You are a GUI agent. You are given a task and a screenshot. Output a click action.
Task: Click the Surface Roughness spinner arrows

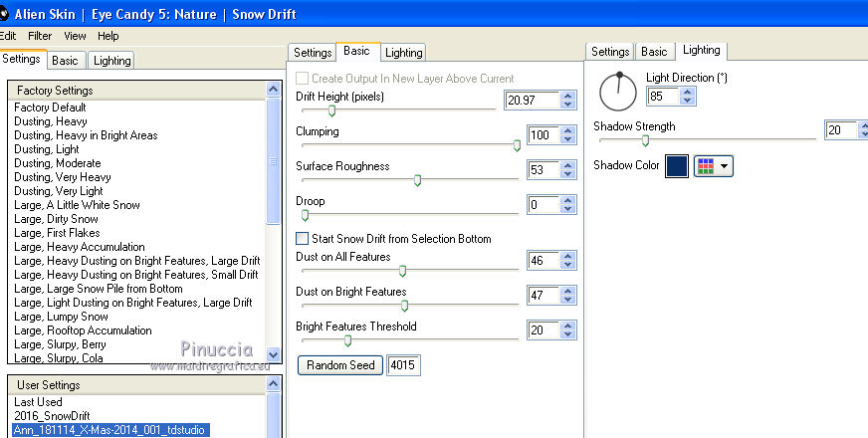567,170
